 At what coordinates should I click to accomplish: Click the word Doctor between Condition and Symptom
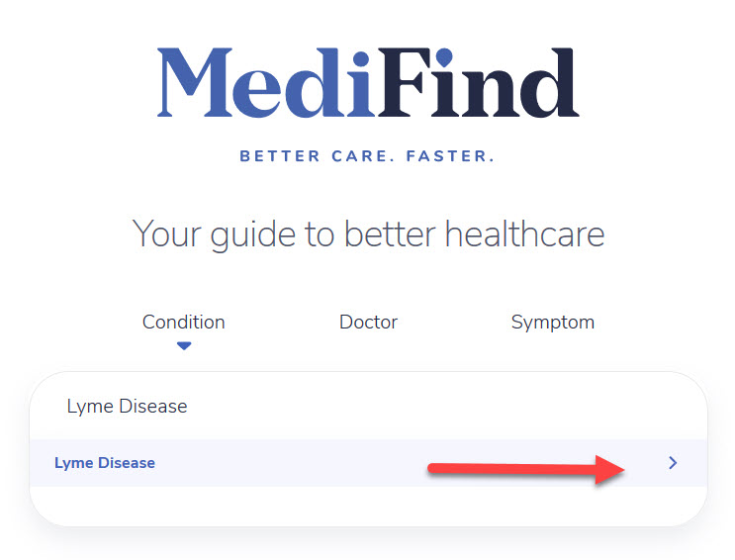click(x=368, y=323)
